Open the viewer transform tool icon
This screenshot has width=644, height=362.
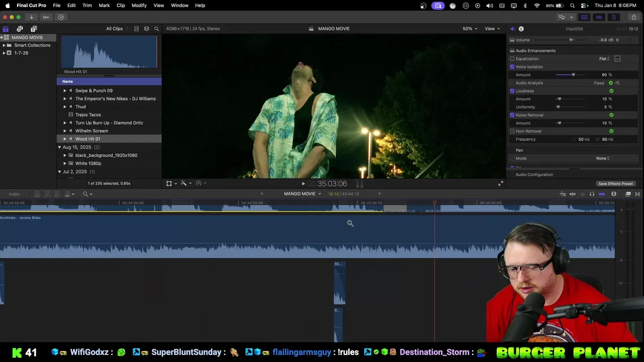(169, 184)
